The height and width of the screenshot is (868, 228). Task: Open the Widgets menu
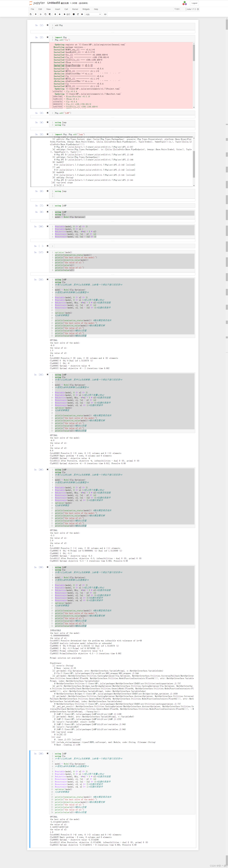point(86,9)
